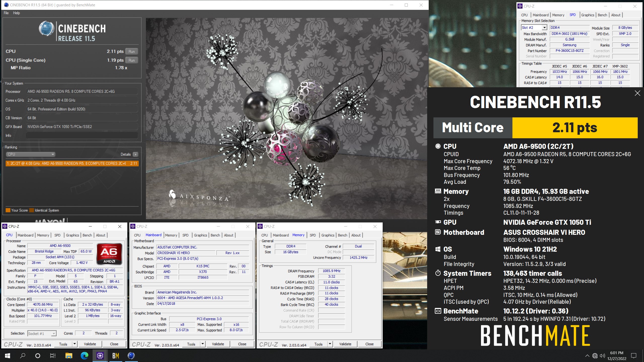Click CPU-Z icon in SPD window title
The width and height of the screenshot is (644, 362).
point(520,6)
